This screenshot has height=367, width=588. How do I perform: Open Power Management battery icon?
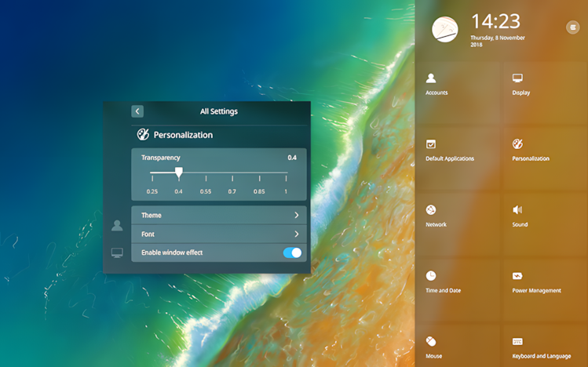pyautogui.click(x=517, y=276)
